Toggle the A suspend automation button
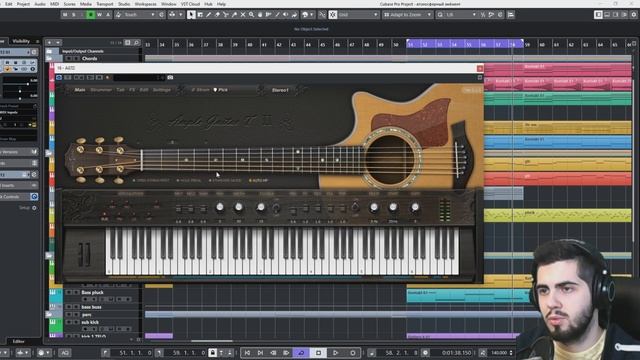The image size is (640, 360). click(x=108, y=15)
